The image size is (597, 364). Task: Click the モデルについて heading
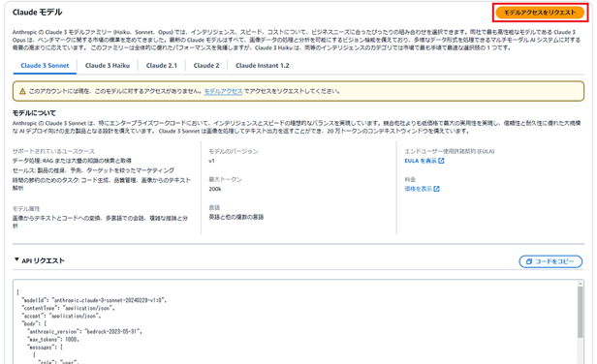[34, 113]
